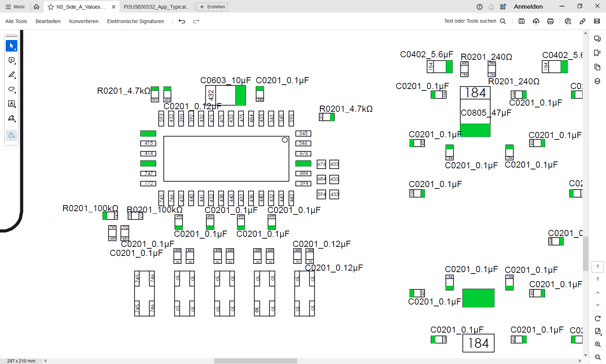Zoom in on the page

coord(598,344)
